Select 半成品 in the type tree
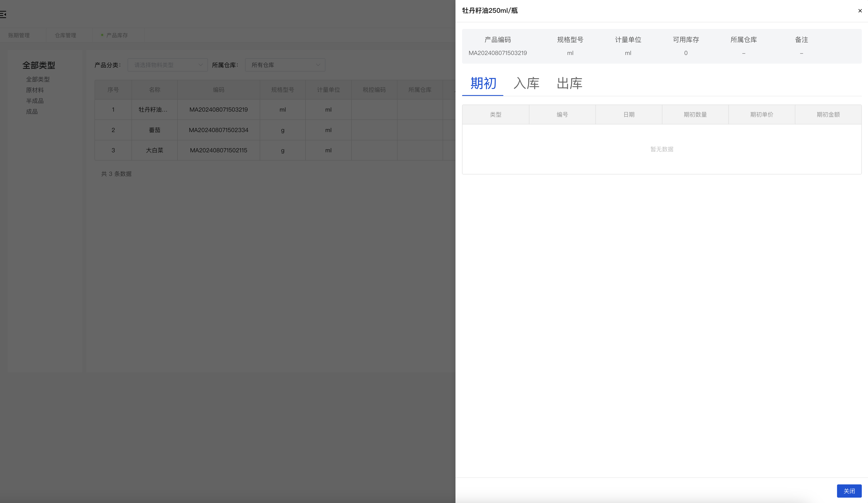 coord(35,101)
